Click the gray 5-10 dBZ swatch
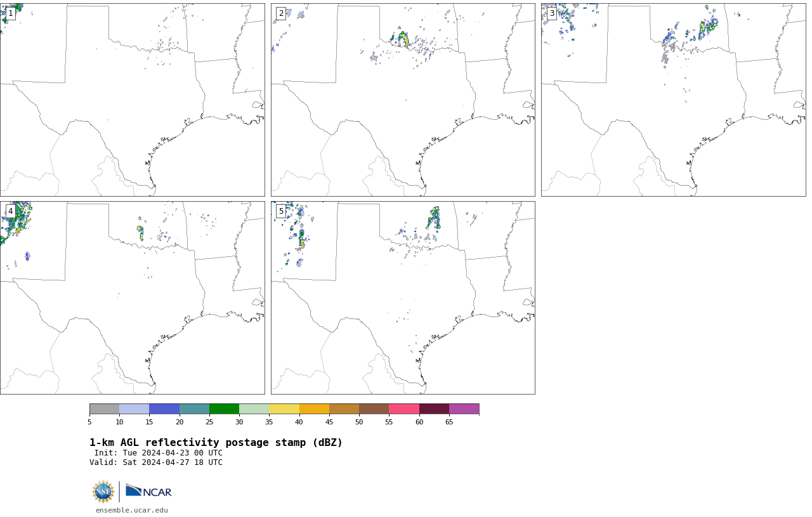Viewport: 812px width, 517px height. (x=104, y=409)
